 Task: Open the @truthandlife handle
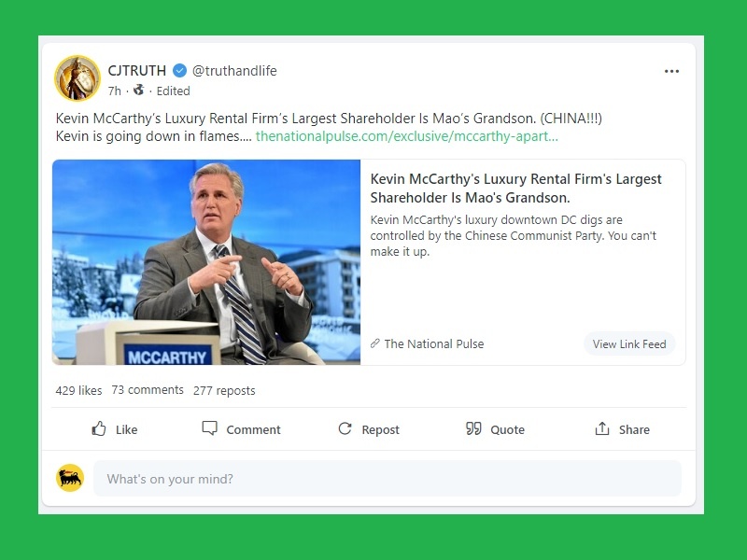click(234, 71)
